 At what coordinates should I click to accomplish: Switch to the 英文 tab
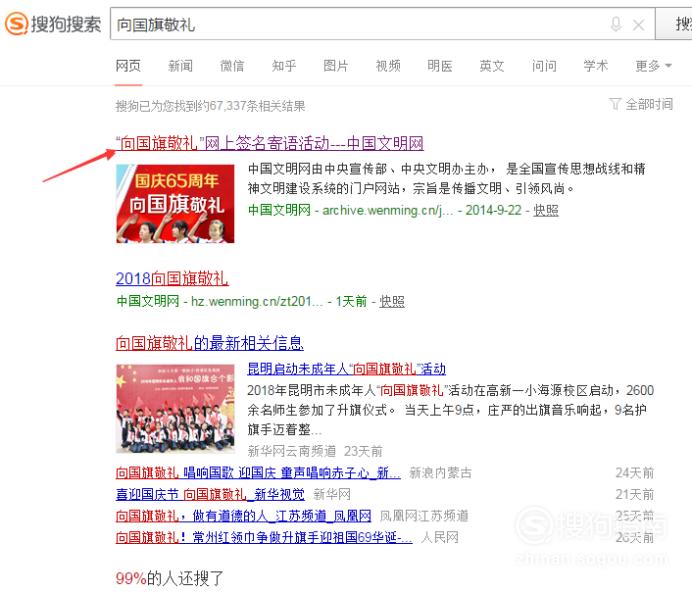[492, 66]
